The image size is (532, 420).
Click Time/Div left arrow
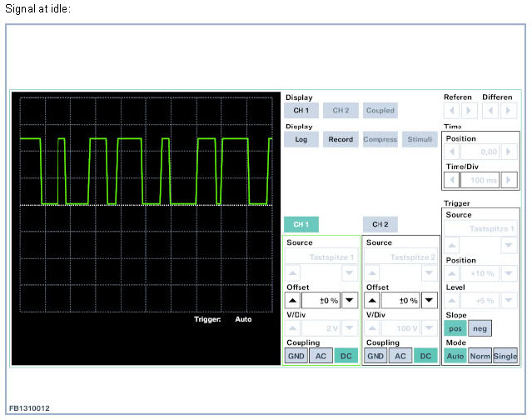point(453,179)
